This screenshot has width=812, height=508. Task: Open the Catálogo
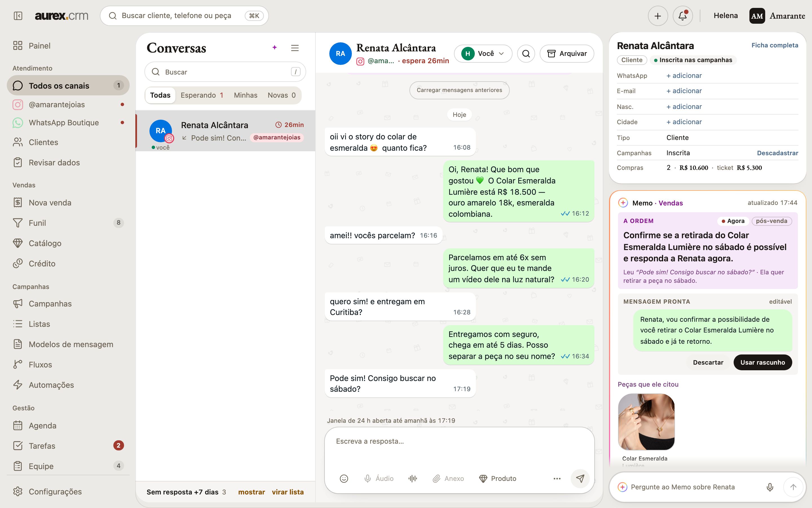[68, 243]
